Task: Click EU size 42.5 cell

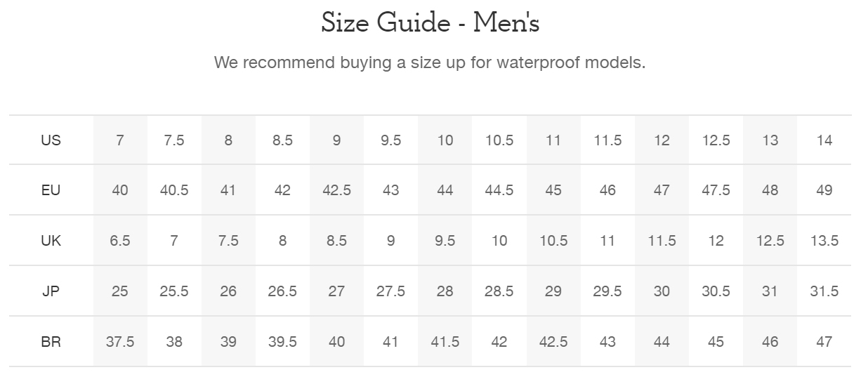Action: pyautogui.click(x=336, y=190)
